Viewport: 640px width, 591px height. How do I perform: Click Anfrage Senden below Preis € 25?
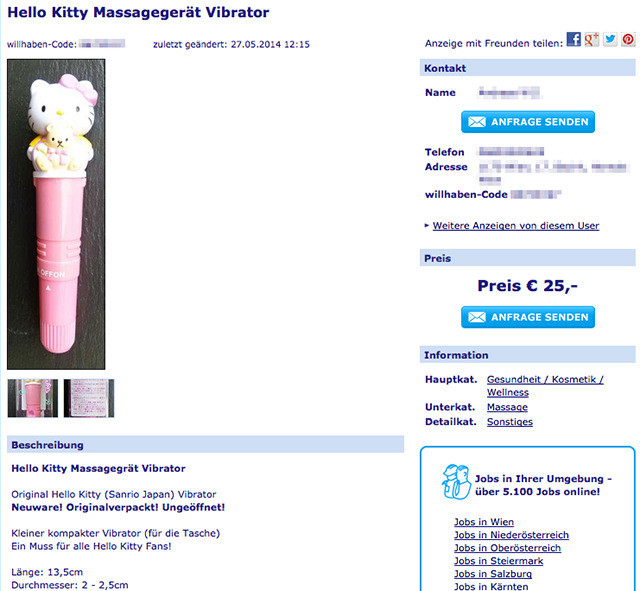528,317
